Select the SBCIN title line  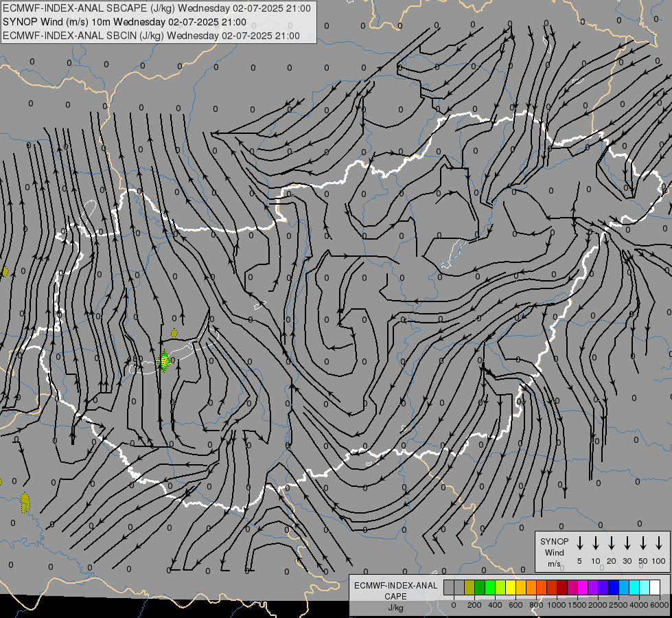click(x=151, y=36)
